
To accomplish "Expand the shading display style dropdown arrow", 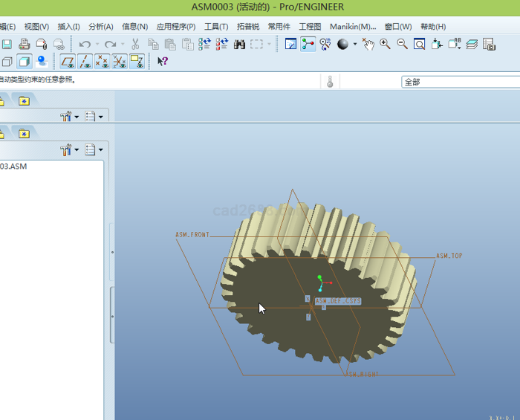I will point(355,45).
